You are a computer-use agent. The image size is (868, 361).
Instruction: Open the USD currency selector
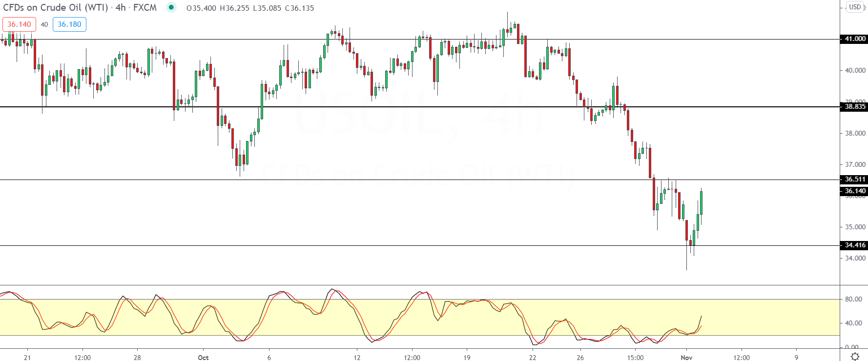(x=855, y=7)
